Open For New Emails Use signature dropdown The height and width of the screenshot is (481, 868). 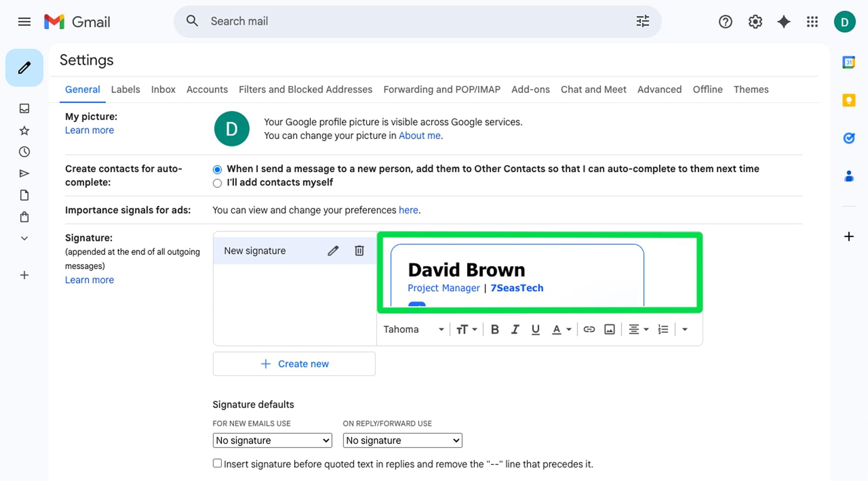272,440
